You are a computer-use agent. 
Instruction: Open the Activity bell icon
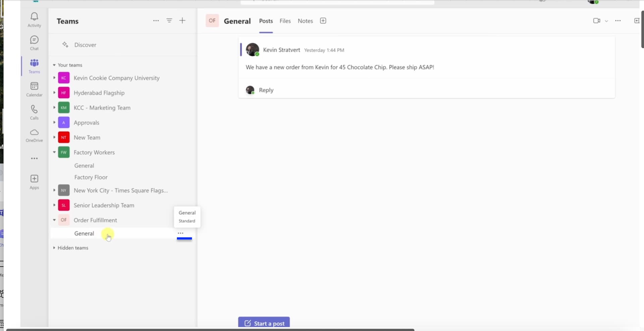point(34,16)
